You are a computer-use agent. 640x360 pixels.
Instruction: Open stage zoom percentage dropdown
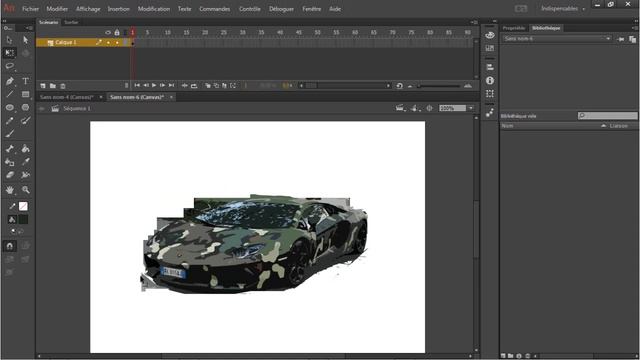click(471, 108)
